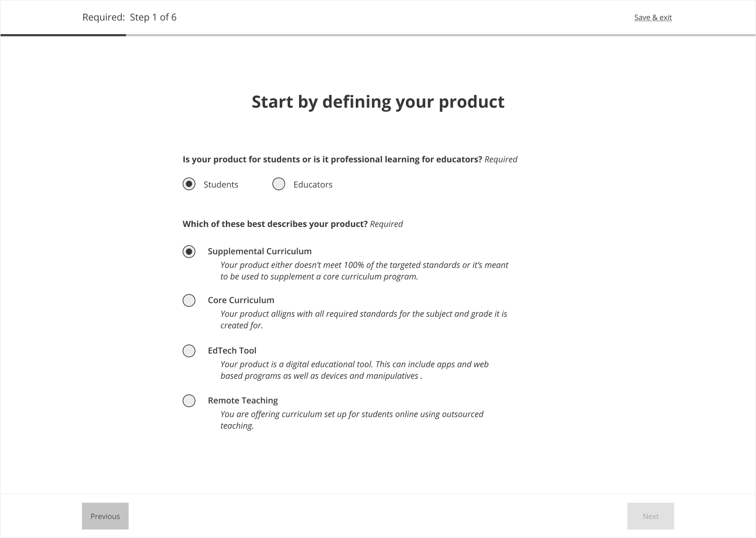Click the "EdTech Tool" option title
This screenshot has height=538, width=756.
point(232,351)
